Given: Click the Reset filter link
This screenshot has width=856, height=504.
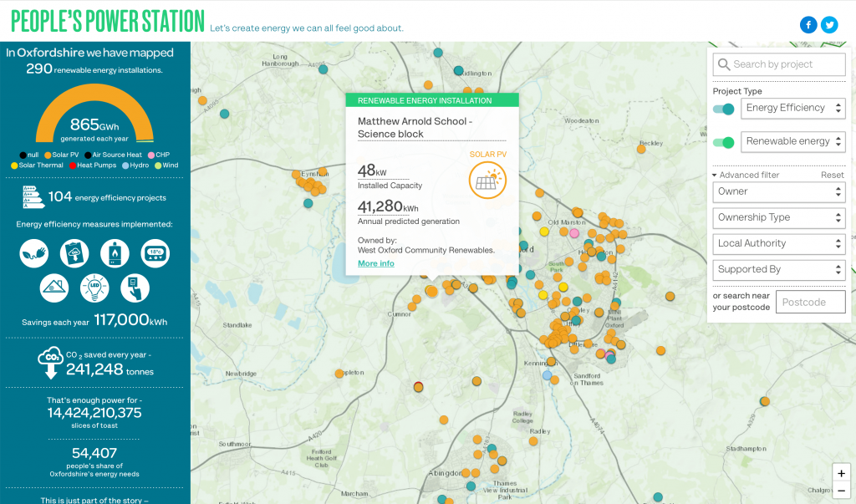Looking at the screenshot, I should [x=832, y=176].
